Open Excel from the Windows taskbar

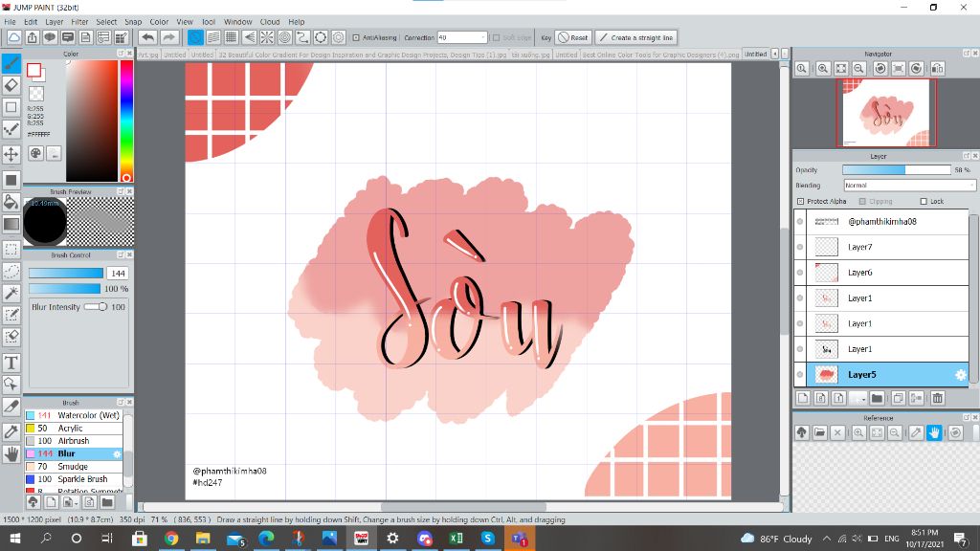tap(456, 538)
